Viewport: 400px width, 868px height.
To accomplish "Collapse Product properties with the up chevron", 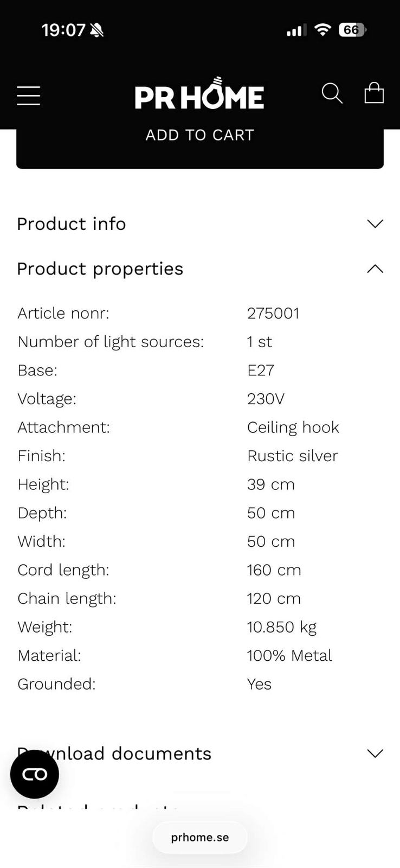I will (x=375, y=269).
